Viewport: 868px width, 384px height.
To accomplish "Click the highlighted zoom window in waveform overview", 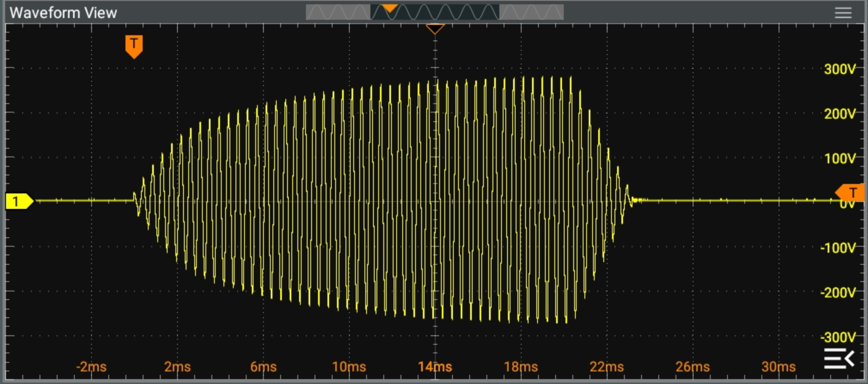I will pyautogui.click(x=435, y=13).
